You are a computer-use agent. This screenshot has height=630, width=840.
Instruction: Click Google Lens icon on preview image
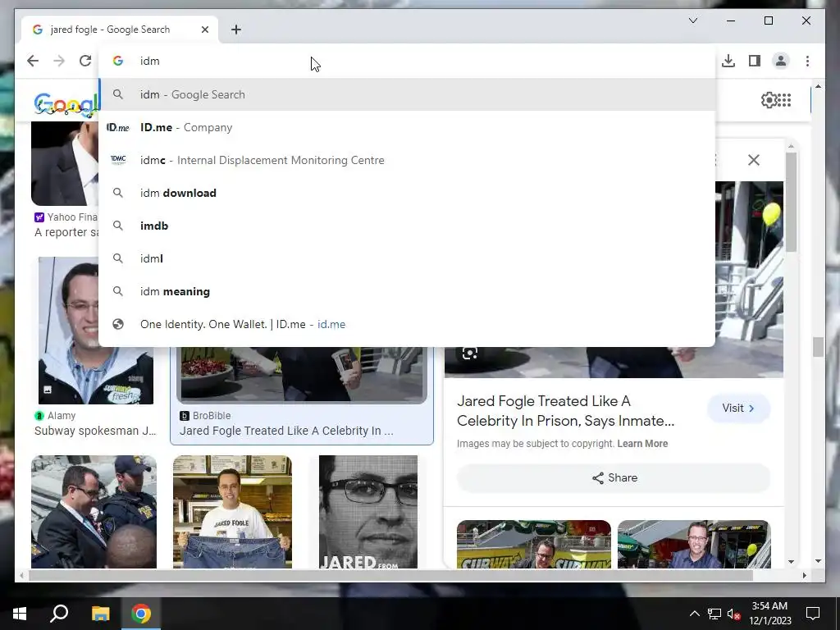click(470, 353)
